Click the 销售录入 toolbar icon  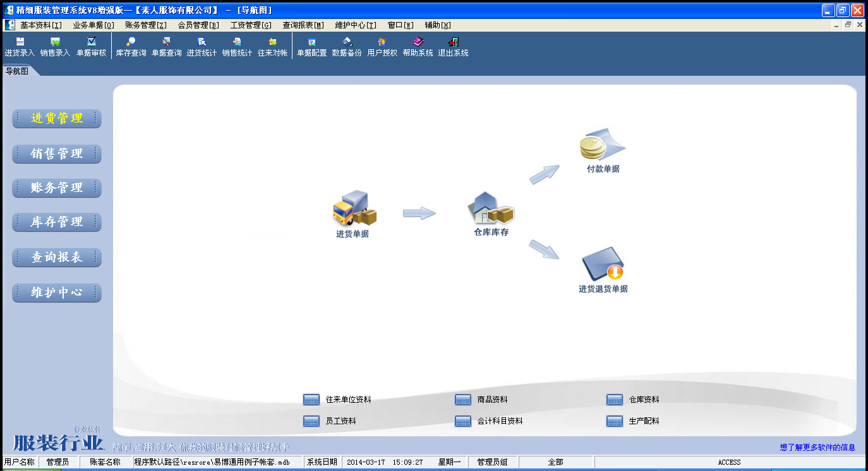55,47
